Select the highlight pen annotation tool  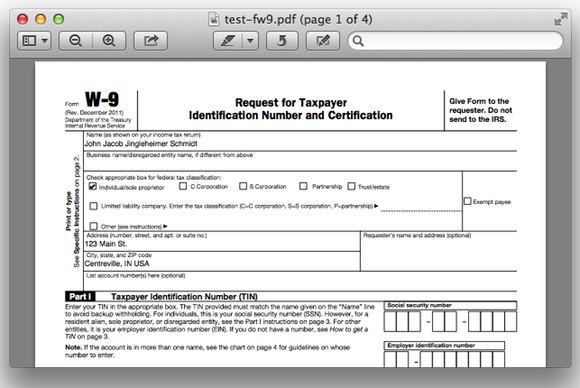pos(228,40)
